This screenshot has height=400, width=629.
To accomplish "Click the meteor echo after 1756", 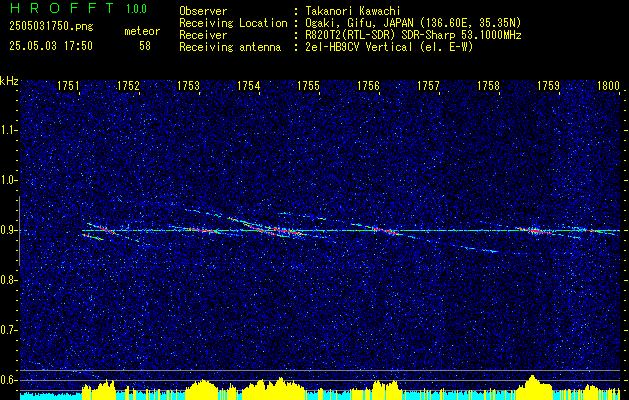I will point(385,231).
